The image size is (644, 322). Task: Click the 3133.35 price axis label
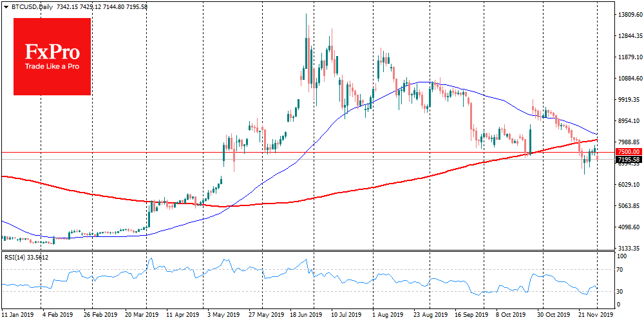coord(629,249)
